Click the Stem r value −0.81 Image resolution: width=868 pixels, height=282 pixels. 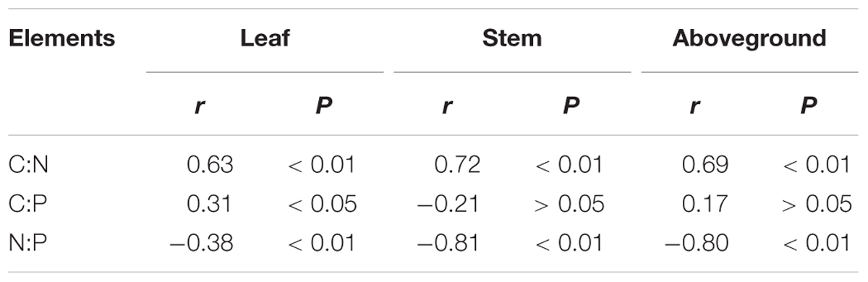coord(448,243)
